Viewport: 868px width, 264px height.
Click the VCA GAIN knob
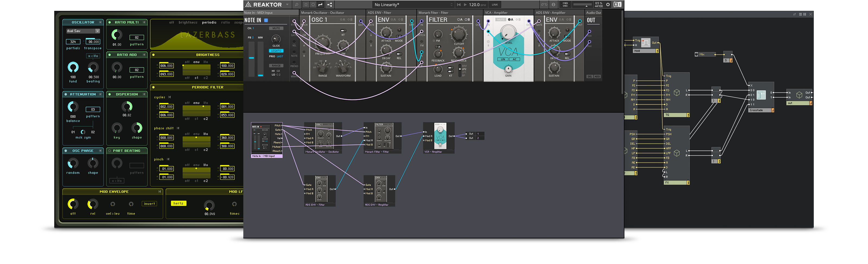click(508, 69)
